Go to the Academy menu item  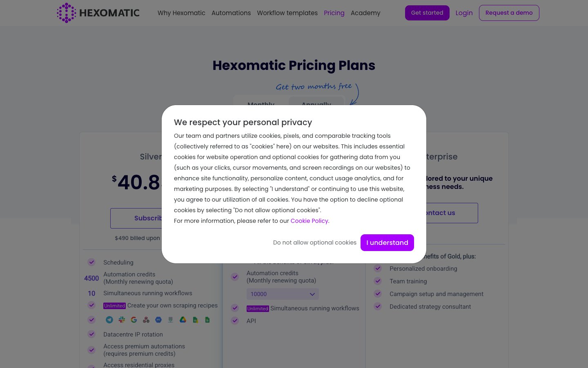(x=365, y=13)
